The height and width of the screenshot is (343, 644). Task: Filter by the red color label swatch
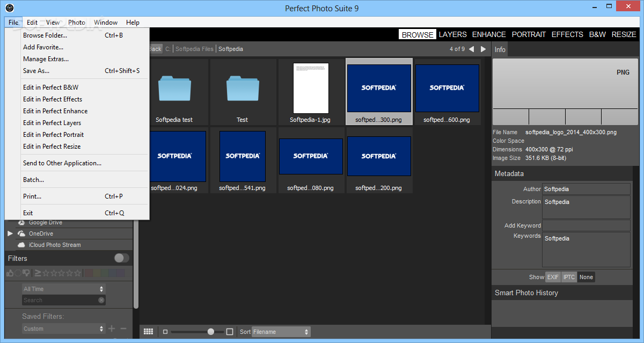[x=89, y=273]
